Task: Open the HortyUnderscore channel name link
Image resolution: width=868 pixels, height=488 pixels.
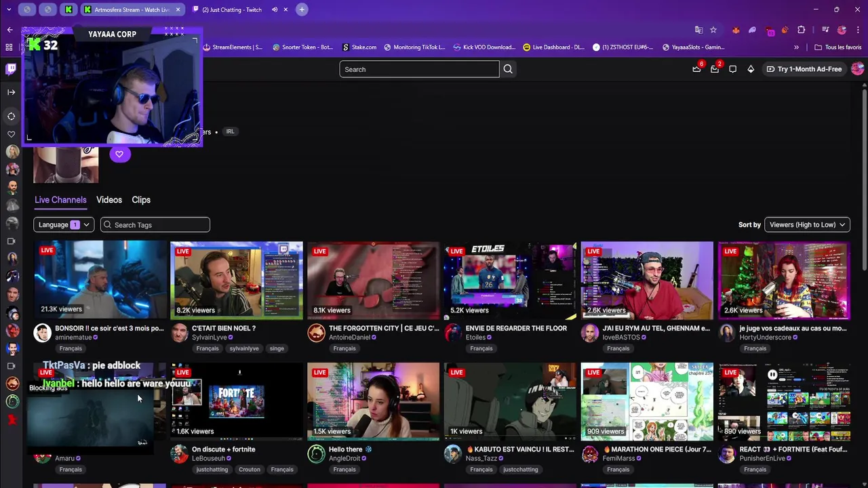Action: [766, 338]
